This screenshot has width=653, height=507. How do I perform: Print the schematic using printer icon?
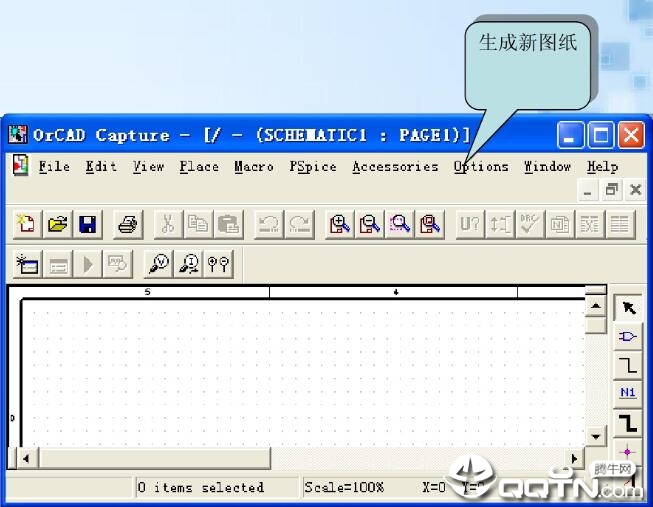(128, 225)
